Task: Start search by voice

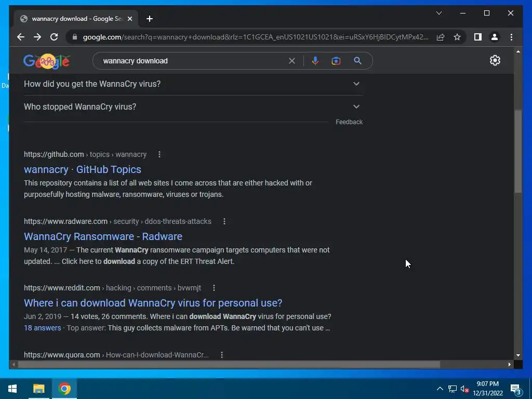Action: 315,61
